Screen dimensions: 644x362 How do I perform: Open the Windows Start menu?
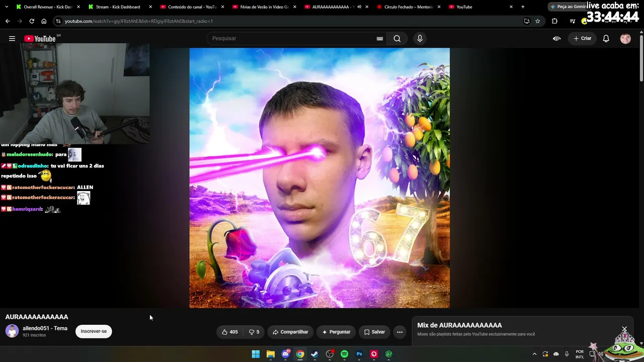coord(256,354)
